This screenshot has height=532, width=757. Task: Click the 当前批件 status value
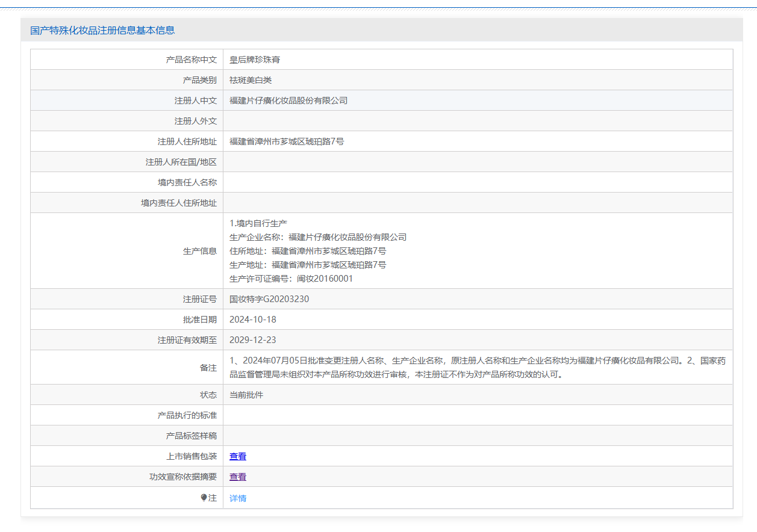pos(246,395)
